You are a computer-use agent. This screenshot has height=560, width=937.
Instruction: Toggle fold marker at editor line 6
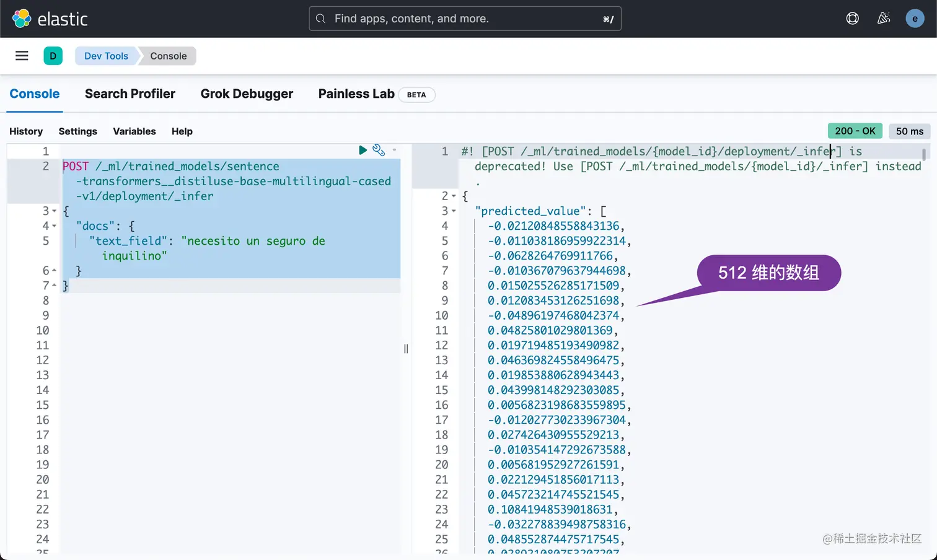(x=55, y=271)
